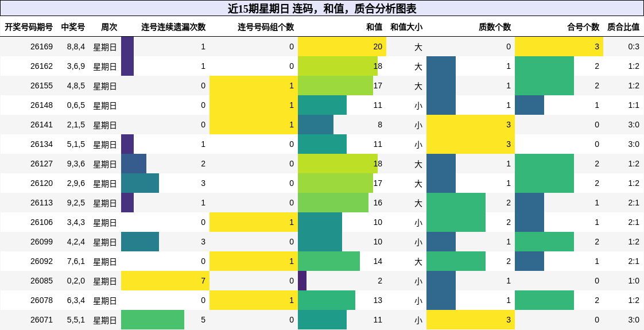Click winning numbers 5,5,1
Screen dimensions: 644x330
(x=76, y=320)
